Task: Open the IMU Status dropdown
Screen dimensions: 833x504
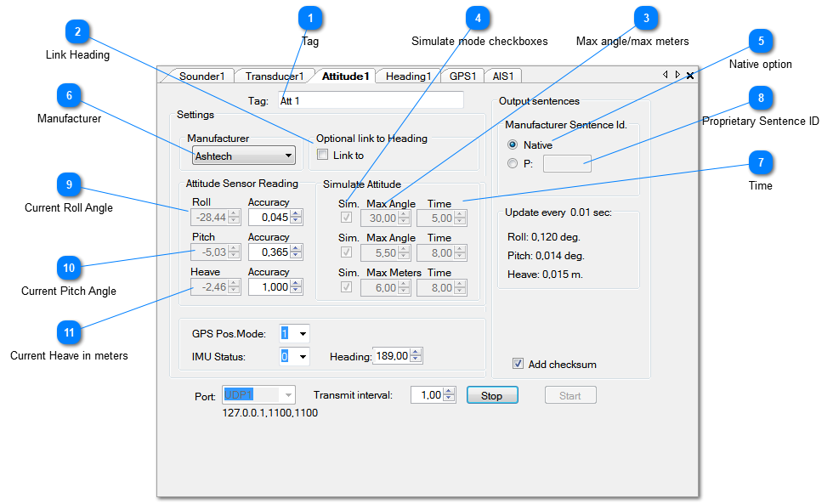Action: click(303, 356)
